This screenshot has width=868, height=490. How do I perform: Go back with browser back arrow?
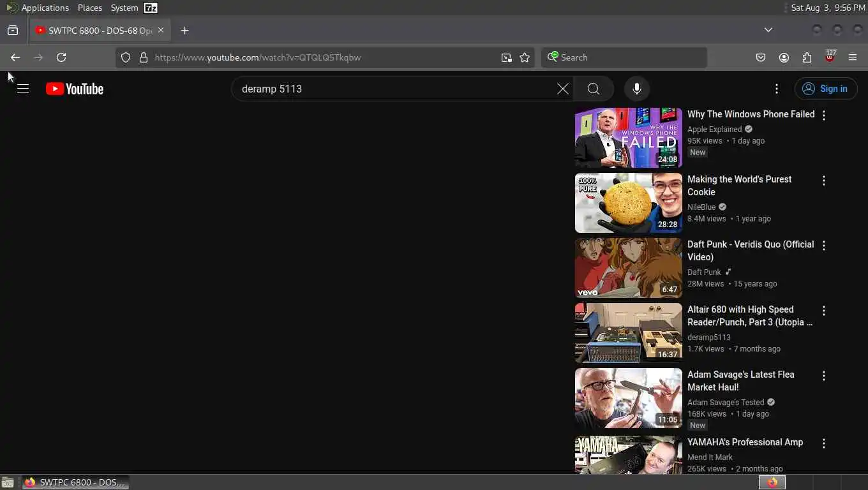pos(15,57)
